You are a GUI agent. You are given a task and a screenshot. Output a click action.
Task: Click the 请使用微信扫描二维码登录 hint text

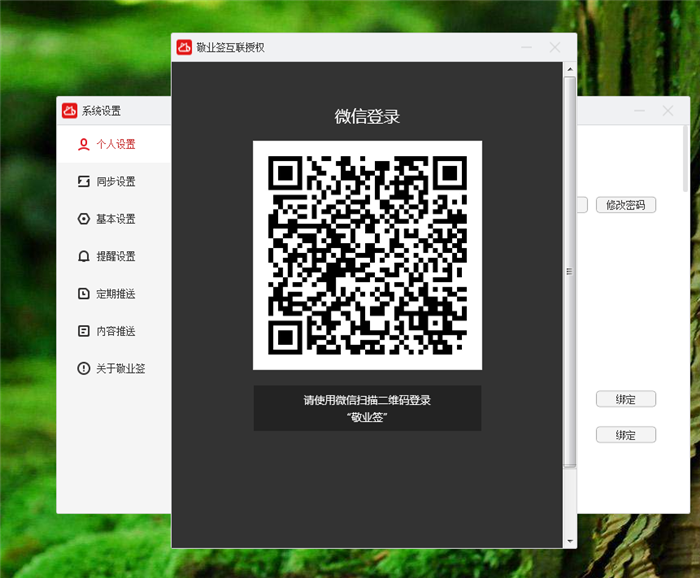[x=367, y=400]
